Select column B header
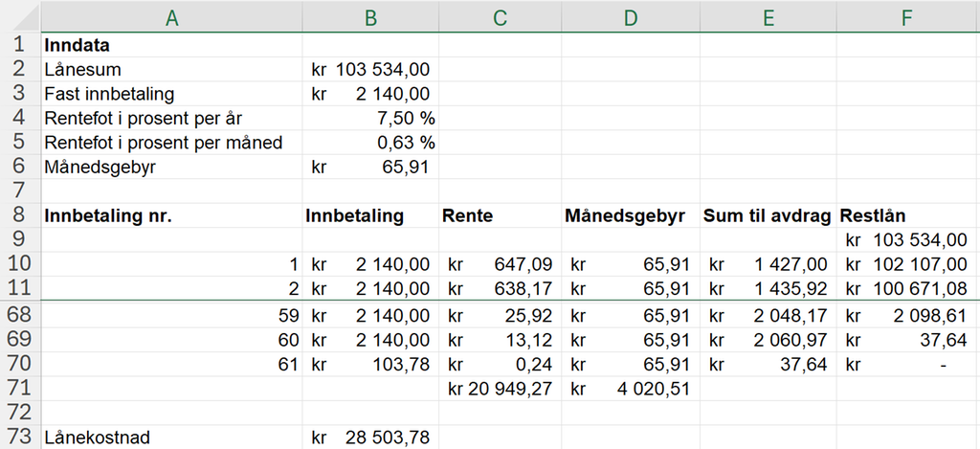The image size is (980, 449). [370, 16]
